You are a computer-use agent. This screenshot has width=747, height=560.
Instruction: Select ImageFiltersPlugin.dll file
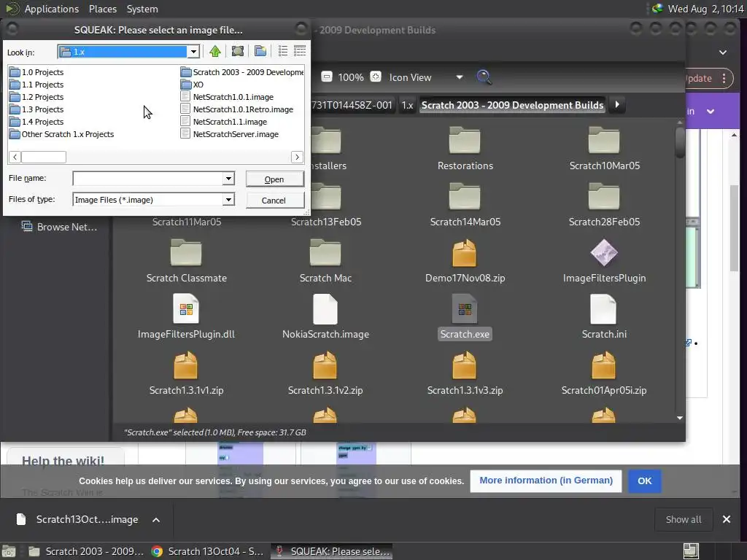pyautogui.click(x=186, y=318)
